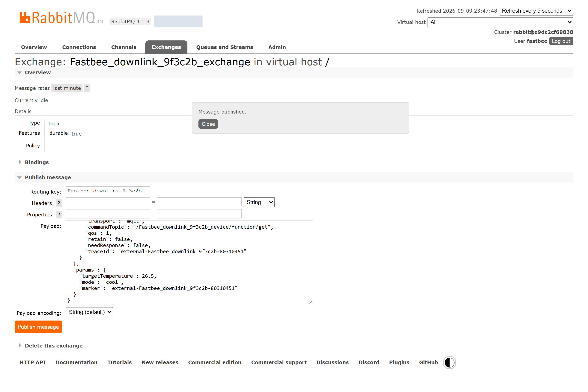Close the Message published notification
Screen dimensions: 588x392
point(208,124)
